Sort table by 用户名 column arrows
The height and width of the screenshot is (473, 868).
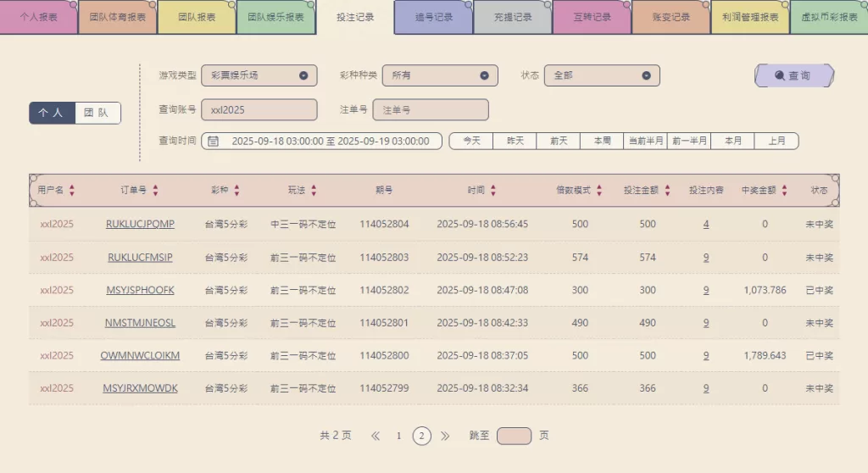tap(72, 191)
